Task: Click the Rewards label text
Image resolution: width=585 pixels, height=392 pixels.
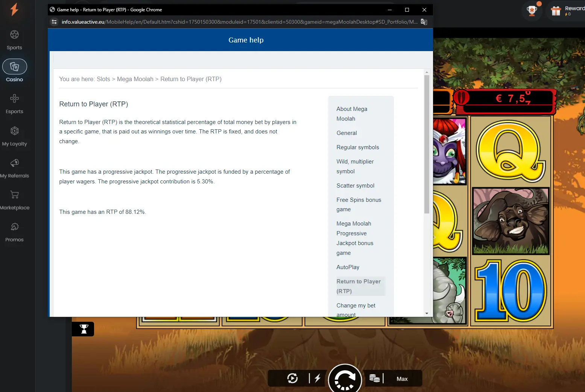Action: click(x=575, y=8)
